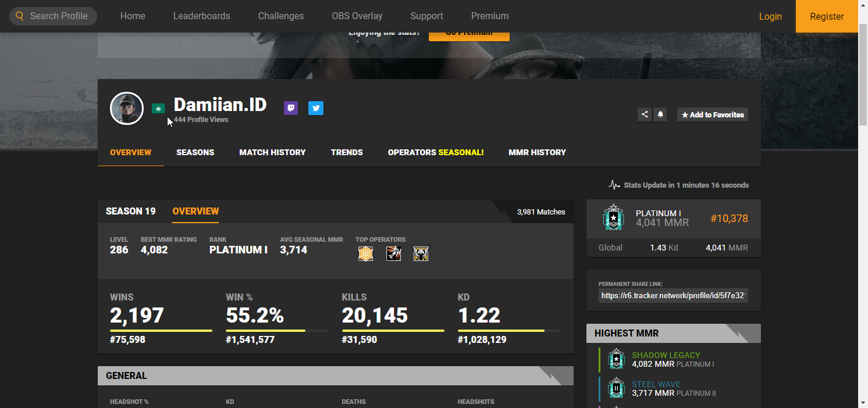Click the Search Profile input field
Viewport: 868px width, 408px height.
[59, 16]
